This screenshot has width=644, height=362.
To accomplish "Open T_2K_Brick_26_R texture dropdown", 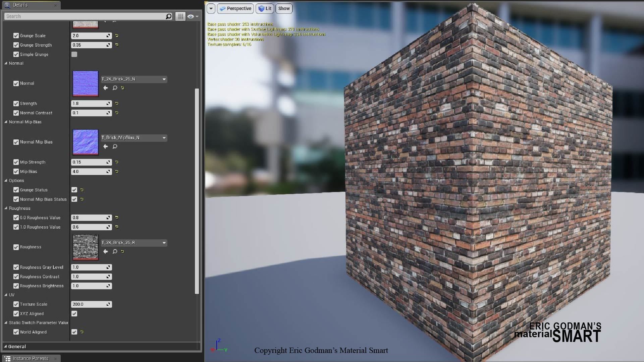I will point(134,243).
